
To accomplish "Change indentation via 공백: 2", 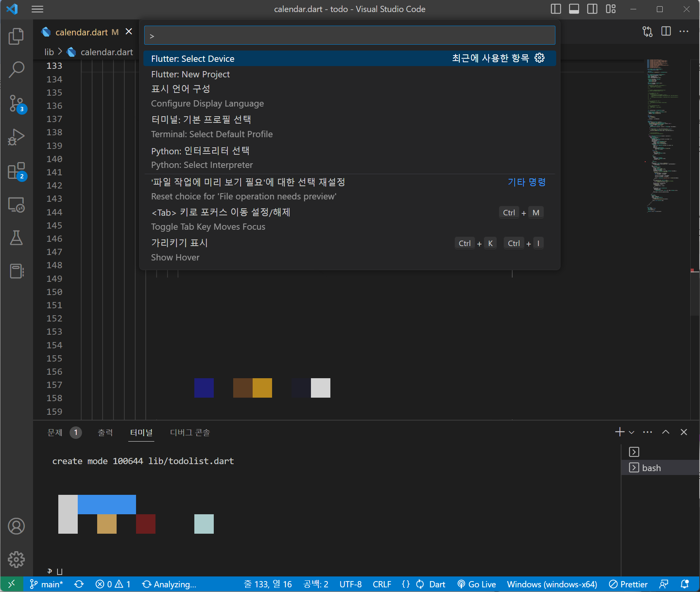I will pos(316,584).
